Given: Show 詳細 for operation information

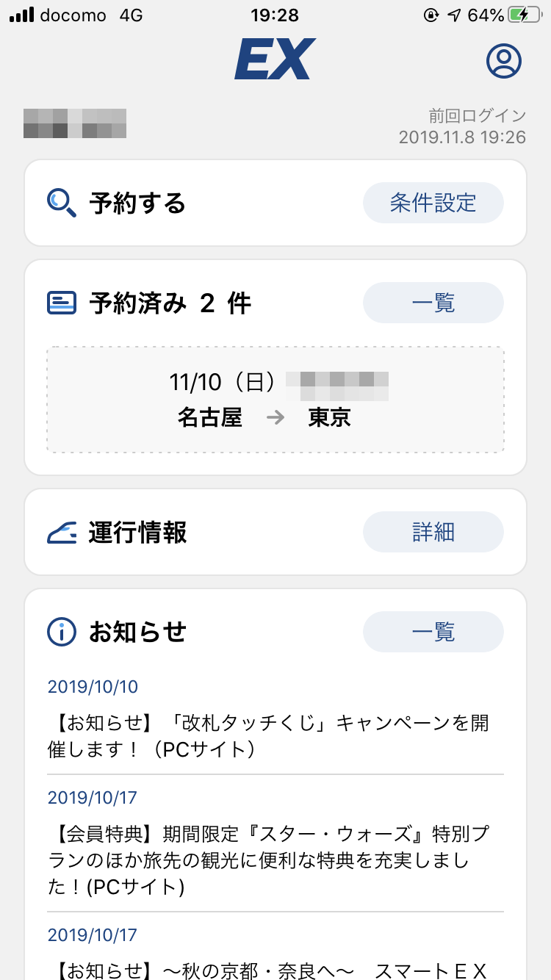Looking at the screenshot, I should point(433,532).
